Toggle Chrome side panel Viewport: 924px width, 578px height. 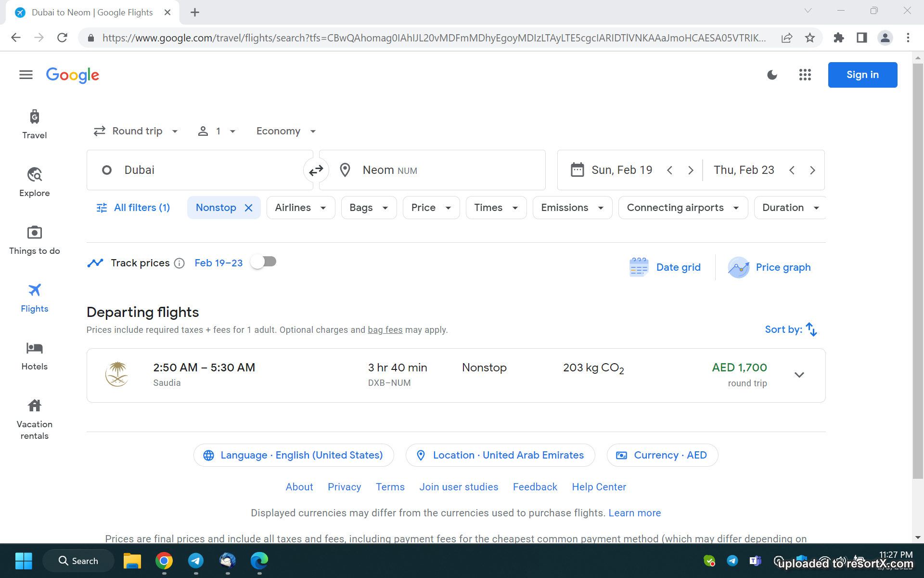(862, 38)
